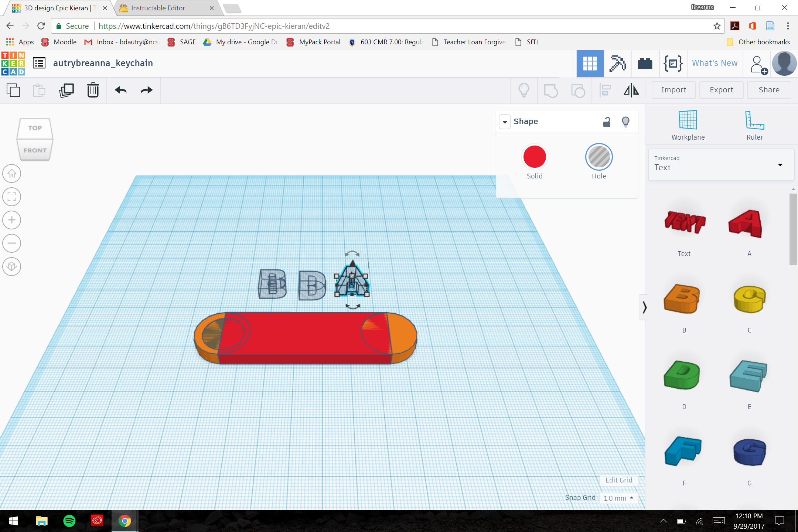Open the Bricks mode

[x=645, y=64]
